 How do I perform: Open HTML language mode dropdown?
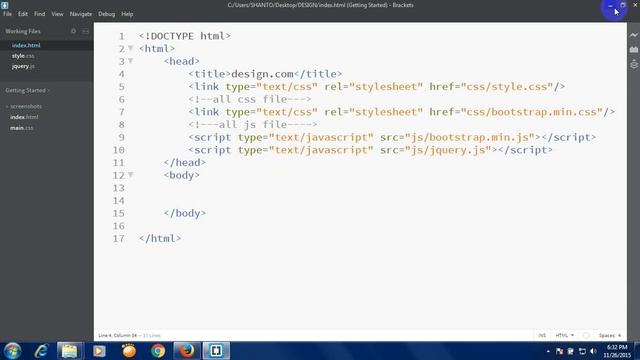564,336
